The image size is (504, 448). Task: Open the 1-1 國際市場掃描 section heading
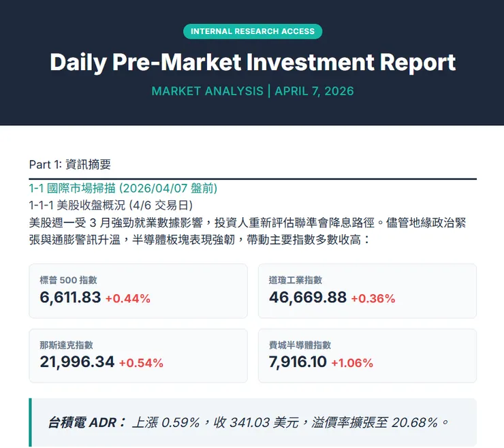click(x=123, y=188)
